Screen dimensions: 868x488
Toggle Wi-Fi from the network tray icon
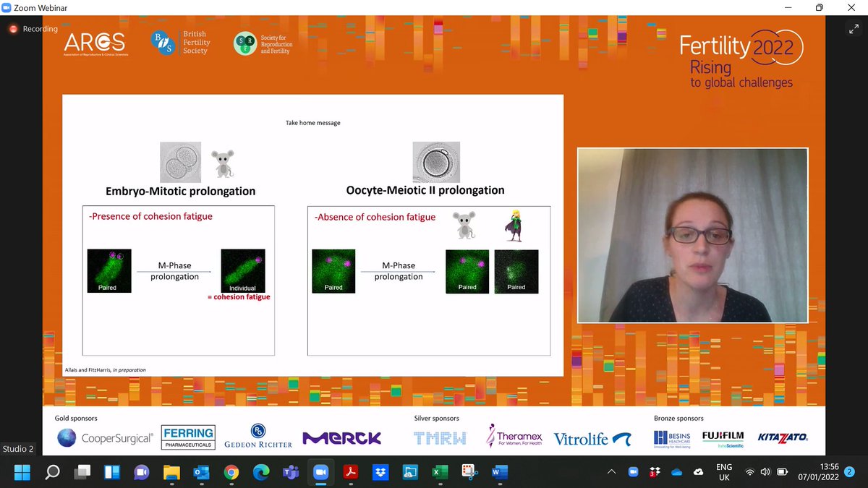tap(750, 472)
